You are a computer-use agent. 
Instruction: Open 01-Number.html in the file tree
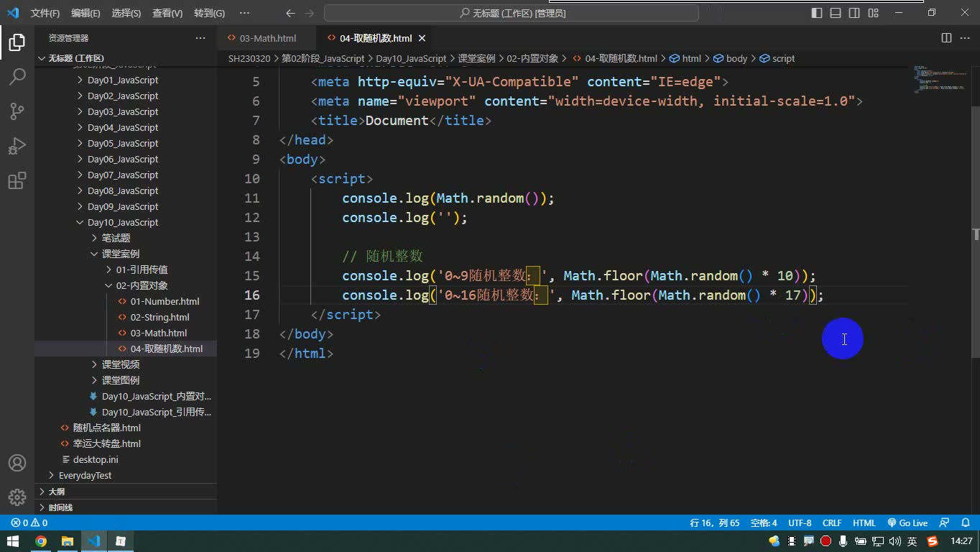(165, 302)
